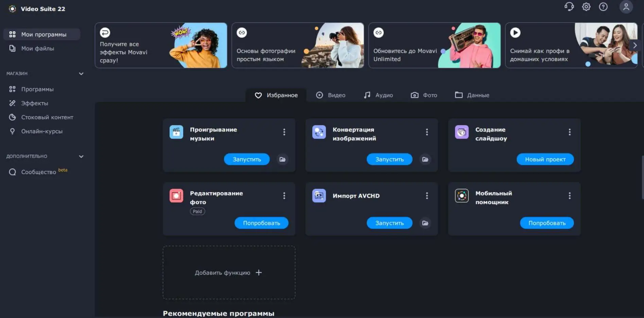Collapse the МАГАЗИН section
This screenshot has height=318, width=644.
point(81,74)
